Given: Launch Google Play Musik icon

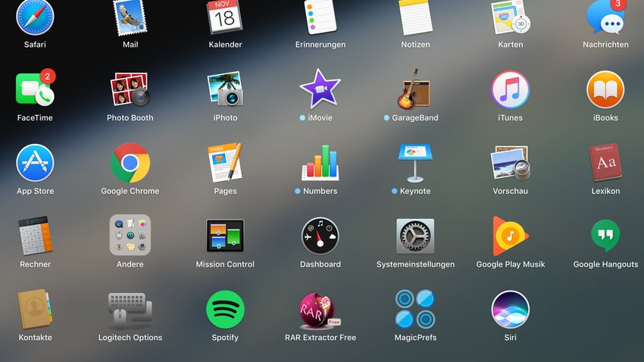Looking at the screenshot, I should (511, 236).
